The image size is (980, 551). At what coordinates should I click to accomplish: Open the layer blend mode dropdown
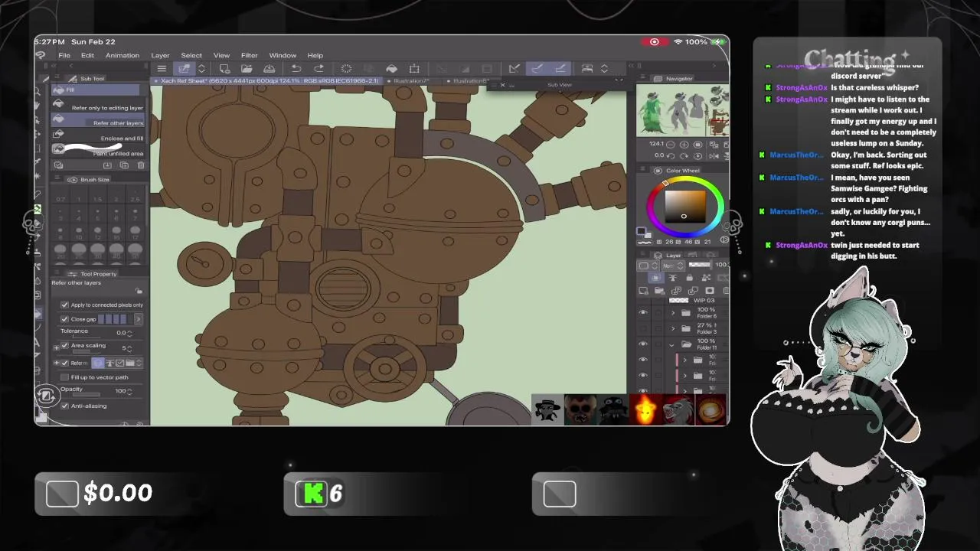click(672, 265)
